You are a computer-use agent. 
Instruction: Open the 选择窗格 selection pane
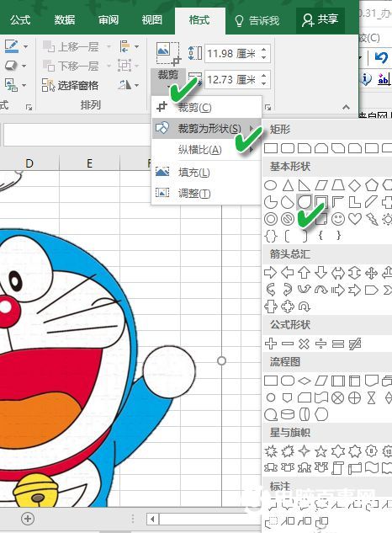[71, 85]
